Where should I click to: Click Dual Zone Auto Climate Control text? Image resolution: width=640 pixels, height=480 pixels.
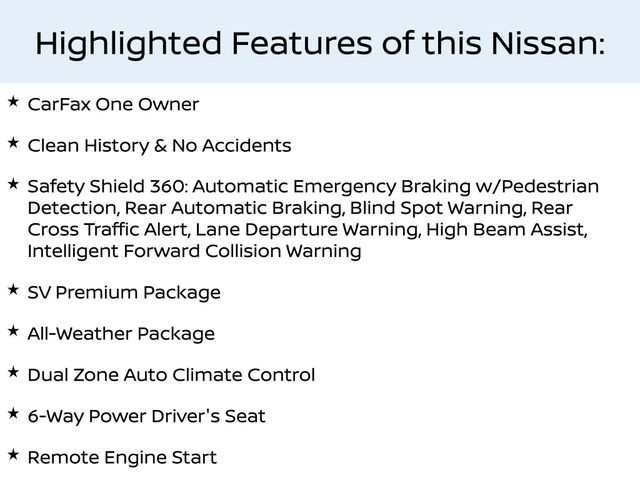pyautogui.click(x=171, y=376)
